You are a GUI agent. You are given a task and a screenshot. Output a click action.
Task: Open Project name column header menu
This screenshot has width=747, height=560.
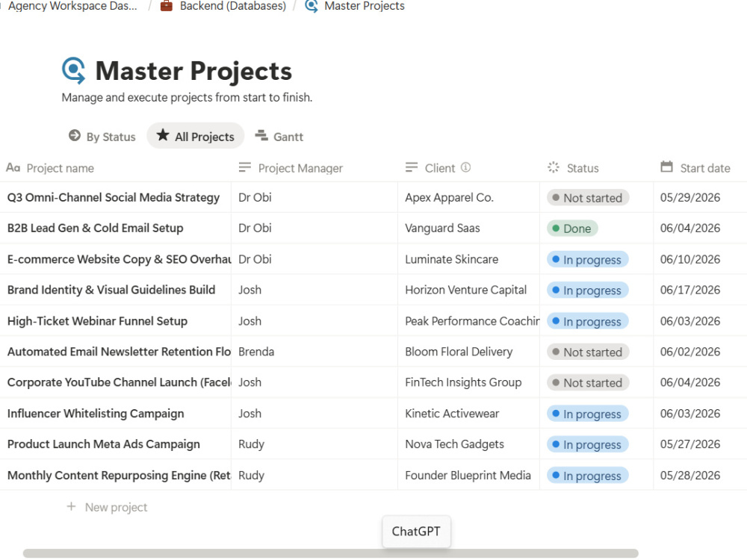[116, 168]
